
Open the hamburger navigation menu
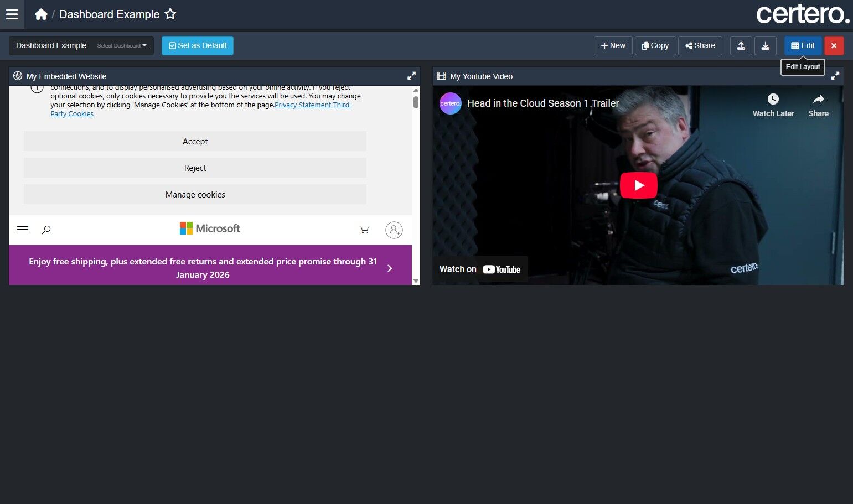(12, 14)
